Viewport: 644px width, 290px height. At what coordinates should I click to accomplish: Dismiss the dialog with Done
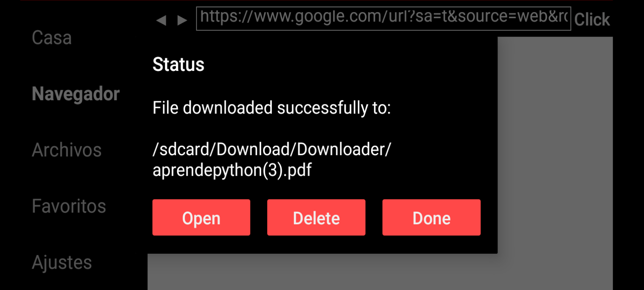pos(431,217)
